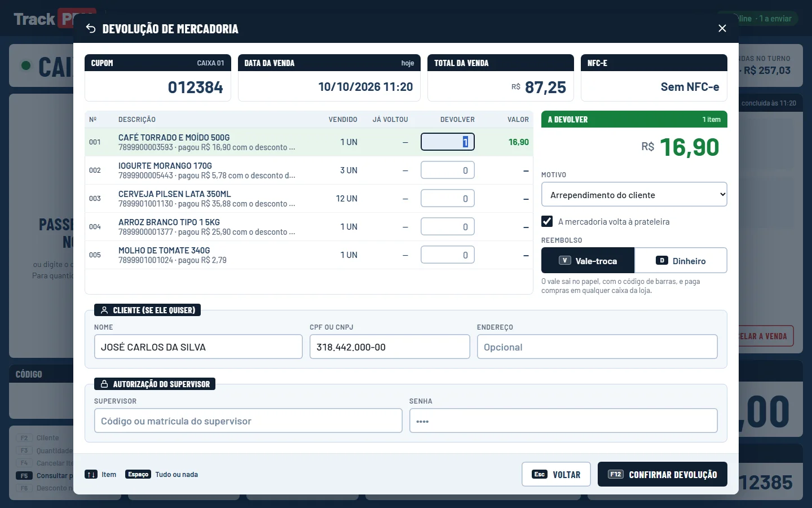812x508 pixels.
Task: Click the padlock icon in Autorização do Supervisor
Action: pos(104,384)
